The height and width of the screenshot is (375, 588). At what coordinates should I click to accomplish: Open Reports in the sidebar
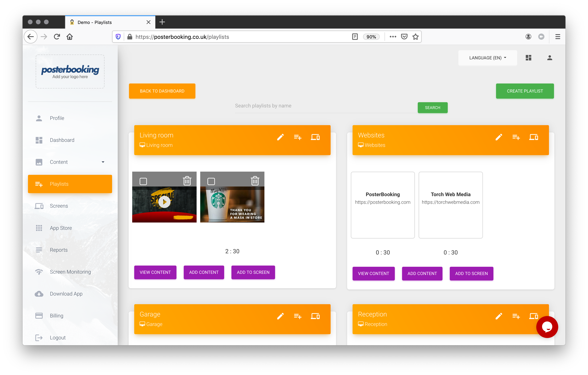70,250
